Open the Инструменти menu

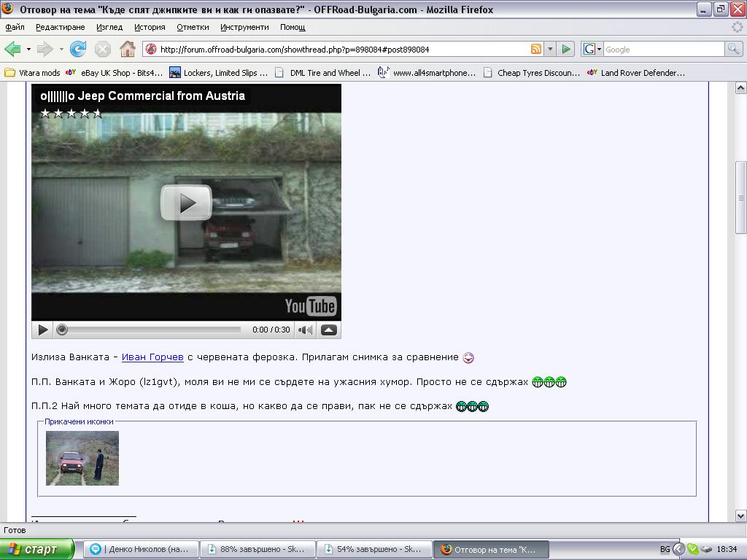click(x=244, y=27)
